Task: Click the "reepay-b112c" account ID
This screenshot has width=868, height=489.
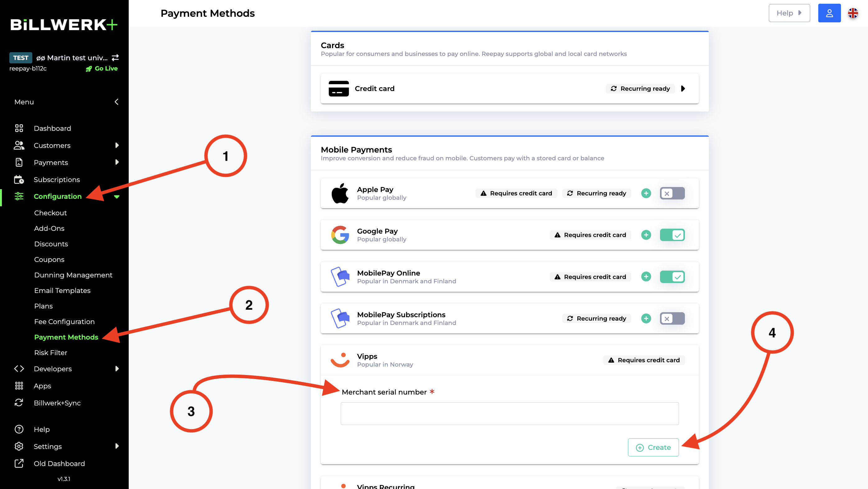Action: tap(28, 68)
